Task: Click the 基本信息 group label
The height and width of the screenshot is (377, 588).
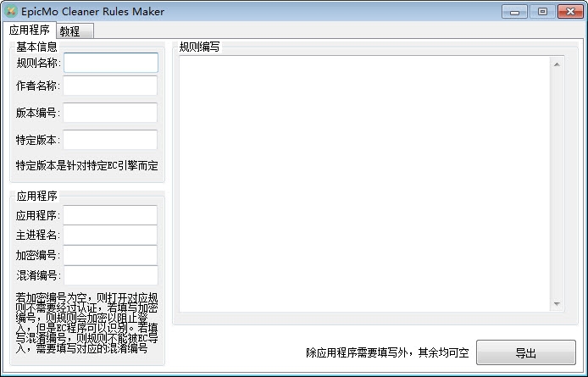Action: (x=36, y=47)
